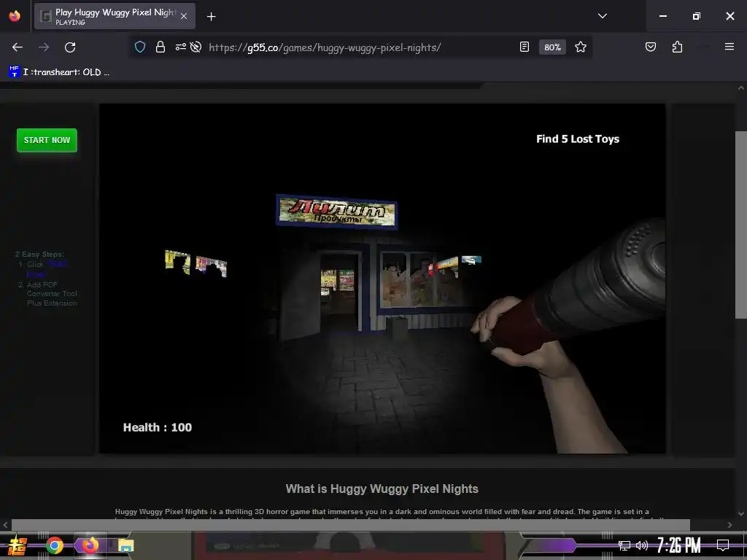Switch to Firefox on the taskbar
This screenshot has height=560, width=747.
(90, 545)
